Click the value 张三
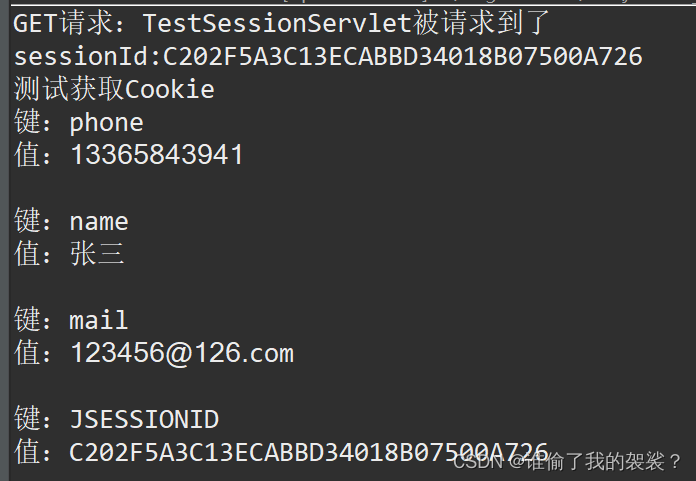This screenshot has height=481, width=696. coord(97,254)
